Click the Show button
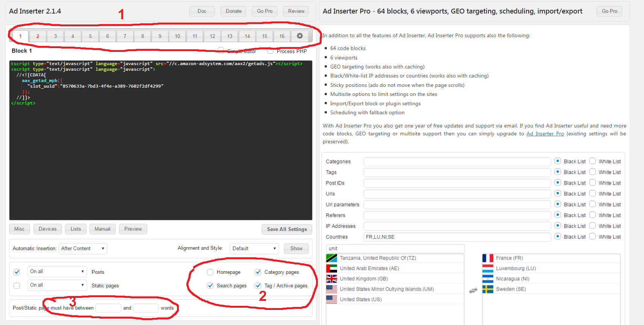 (x=296, y=249)
